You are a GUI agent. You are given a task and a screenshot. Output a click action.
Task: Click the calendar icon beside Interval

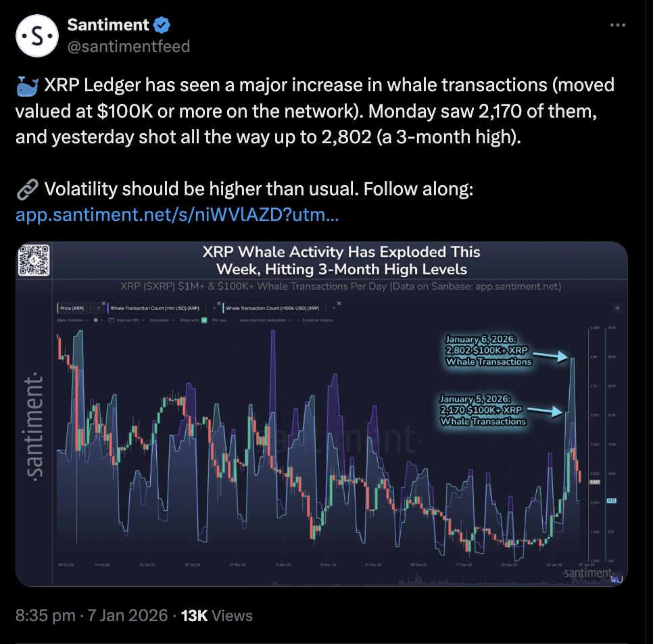coord(112,320)
